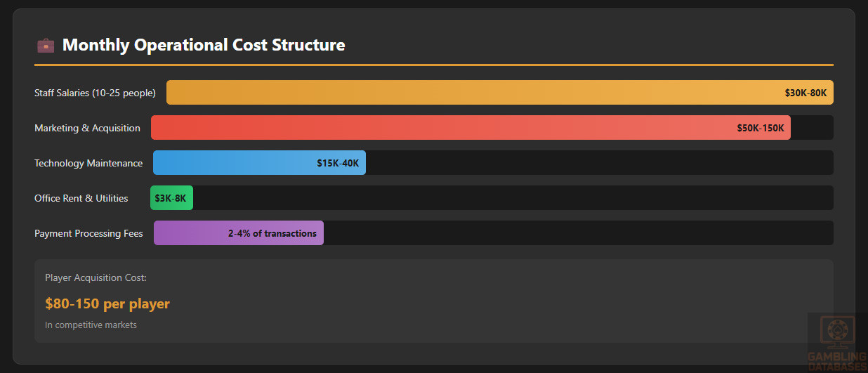This screenshot has height=373, width=868.
Task: Select the Office Rent & Utilities label
Action: (81, 198)
